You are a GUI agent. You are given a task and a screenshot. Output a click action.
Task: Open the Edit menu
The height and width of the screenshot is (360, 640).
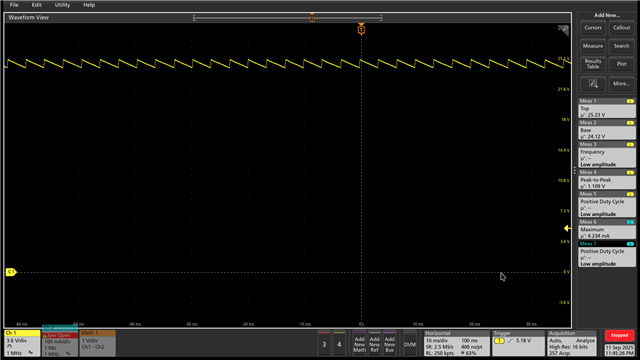tap(37, 5)
